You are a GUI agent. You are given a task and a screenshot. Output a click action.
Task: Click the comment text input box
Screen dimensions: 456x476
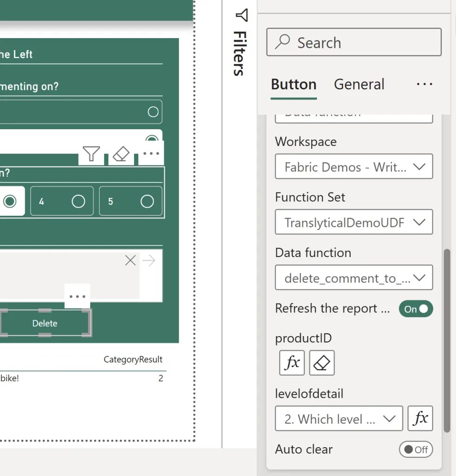[x=69, y=275]
